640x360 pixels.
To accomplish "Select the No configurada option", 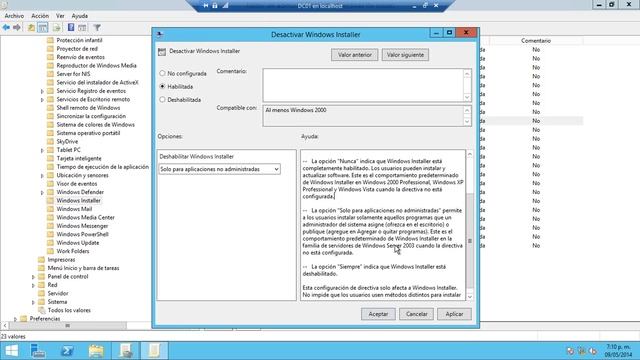I will (x=162, y=73).
